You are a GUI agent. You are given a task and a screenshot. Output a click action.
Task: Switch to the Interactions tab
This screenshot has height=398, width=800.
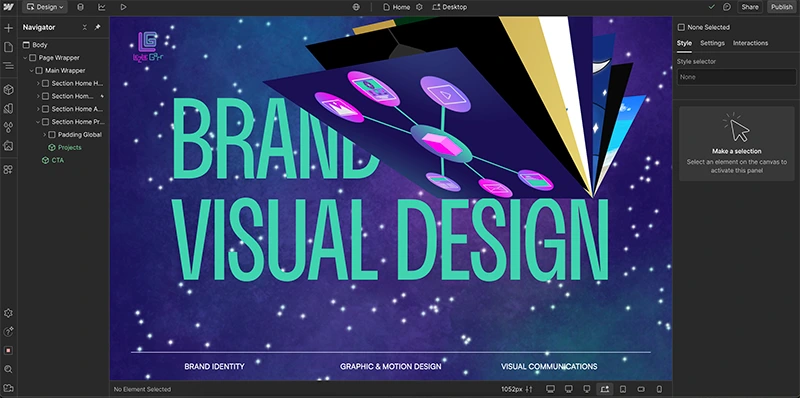[751, 43]
